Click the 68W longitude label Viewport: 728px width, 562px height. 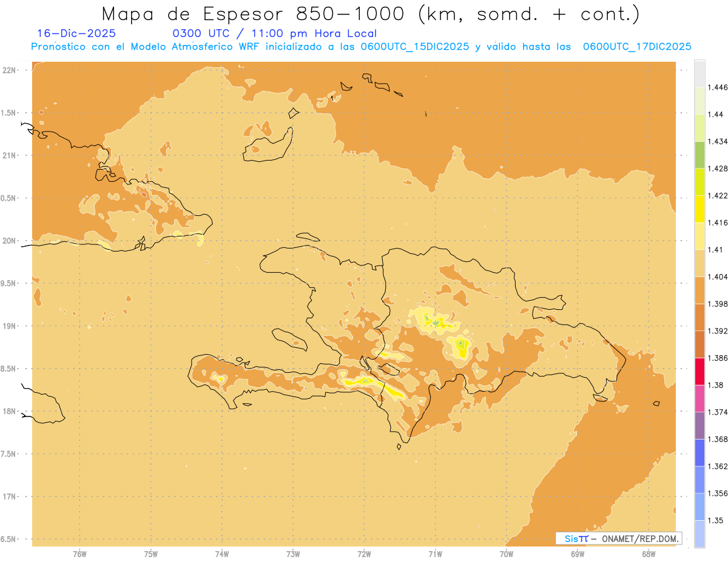tap(649, 554)
